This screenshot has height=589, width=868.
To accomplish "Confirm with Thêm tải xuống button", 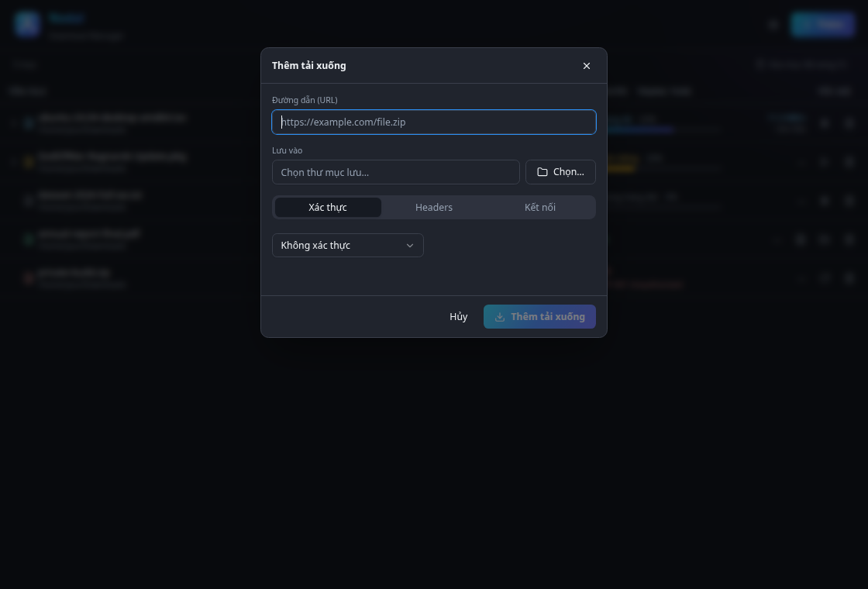I will click(x=539, y=317).
